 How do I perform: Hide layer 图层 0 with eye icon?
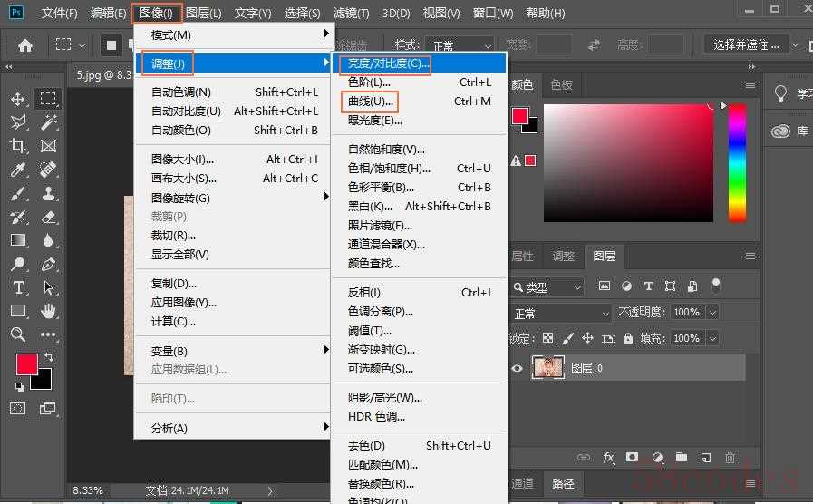(517, 368)
